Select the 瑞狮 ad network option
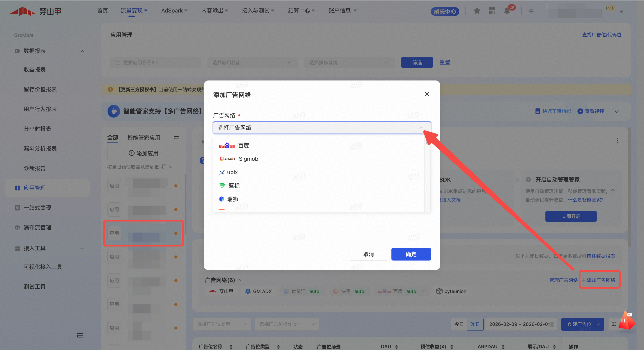This screenshot has width=644, height=350. click(x=232, y=199)
